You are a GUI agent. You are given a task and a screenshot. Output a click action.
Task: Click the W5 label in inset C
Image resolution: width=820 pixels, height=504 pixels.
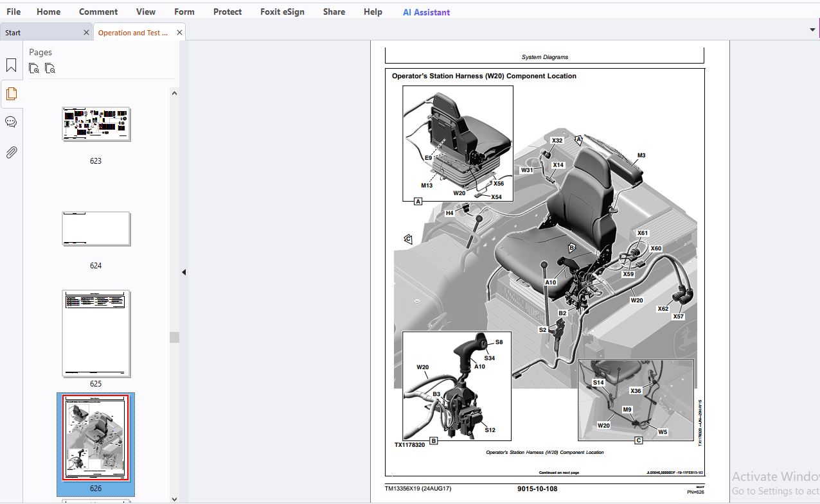[x=663, y=432]
